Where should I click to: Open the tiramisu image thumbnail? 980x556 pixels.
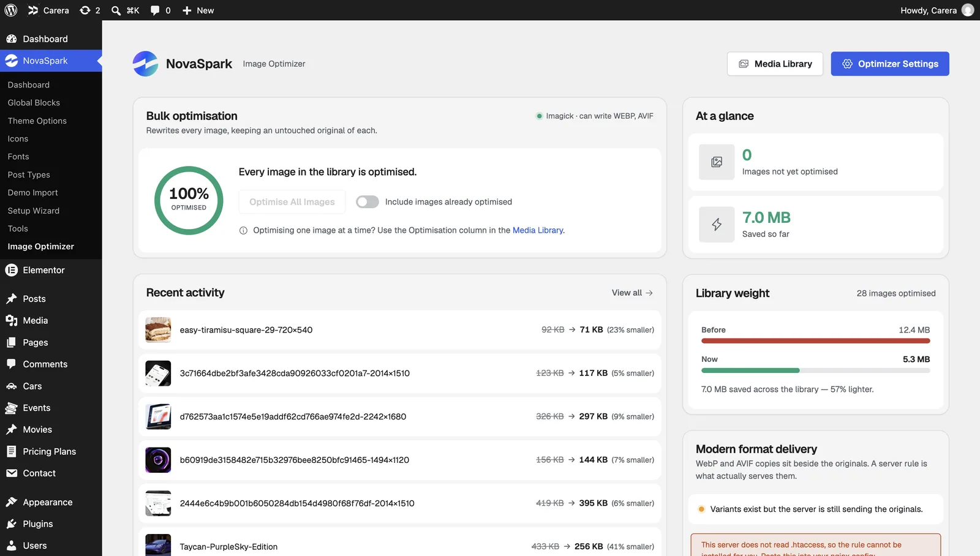(x=158, y=330)
